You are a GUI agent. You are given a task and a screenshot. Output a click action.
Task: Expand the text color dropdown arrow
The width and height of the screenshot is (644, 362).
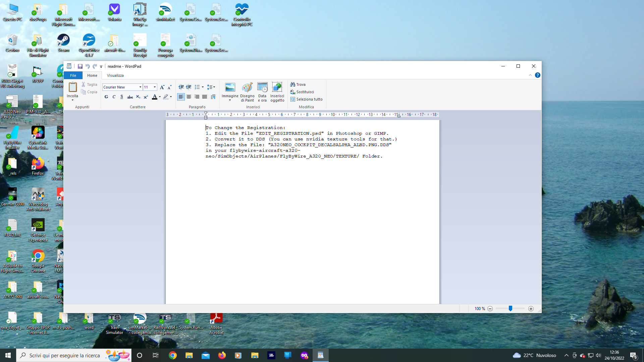tap(160, 97)
